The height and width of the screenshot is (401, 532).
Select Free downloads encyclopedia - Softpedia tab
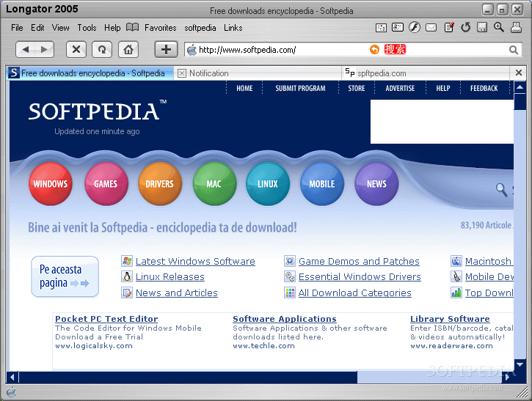[90, 73]
